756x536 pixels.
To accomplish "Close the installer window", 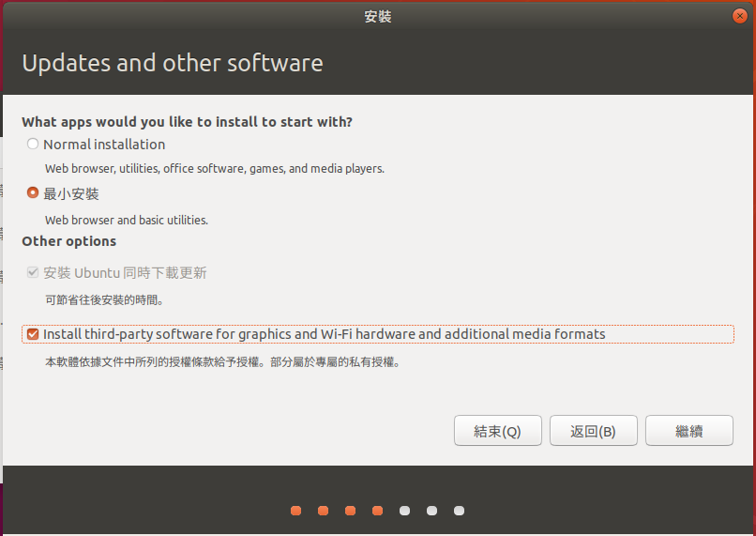I will 739,16.
